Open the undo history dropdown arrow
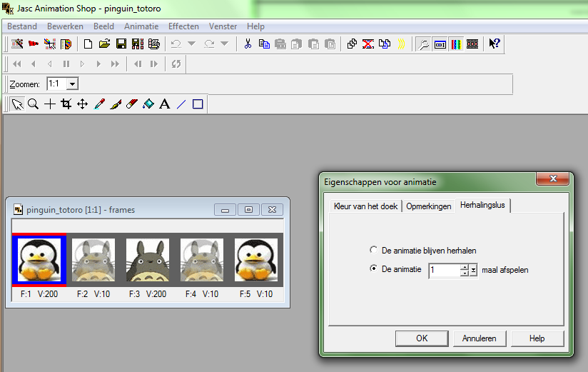Image resolution: width=588 pixels, height=372 pixels. pos(192,44)
